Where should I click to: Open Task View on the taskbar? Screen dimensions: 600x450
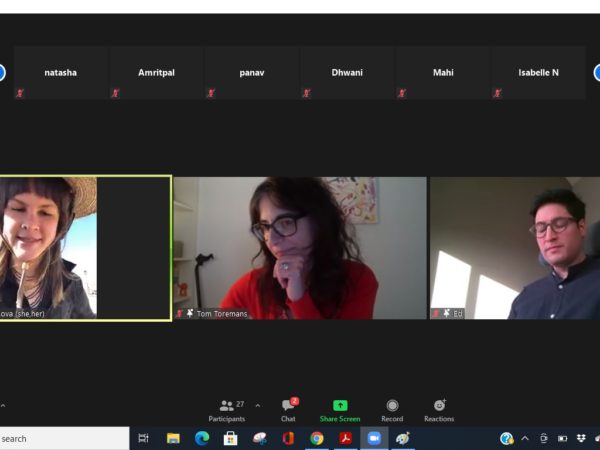coord(143,438)
